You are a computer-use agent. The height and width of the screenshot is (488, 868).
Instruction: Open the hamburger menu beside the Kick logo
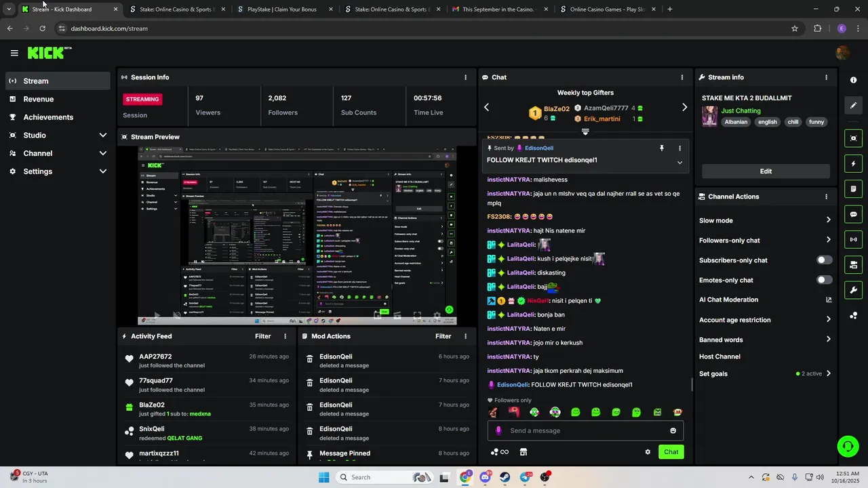point(14,53)
